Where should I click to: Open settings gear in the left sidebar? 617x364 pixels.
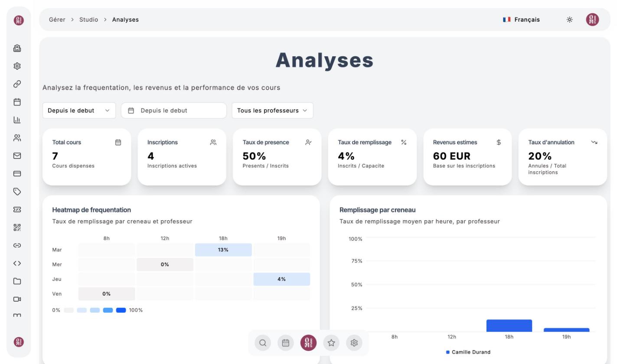17,66
